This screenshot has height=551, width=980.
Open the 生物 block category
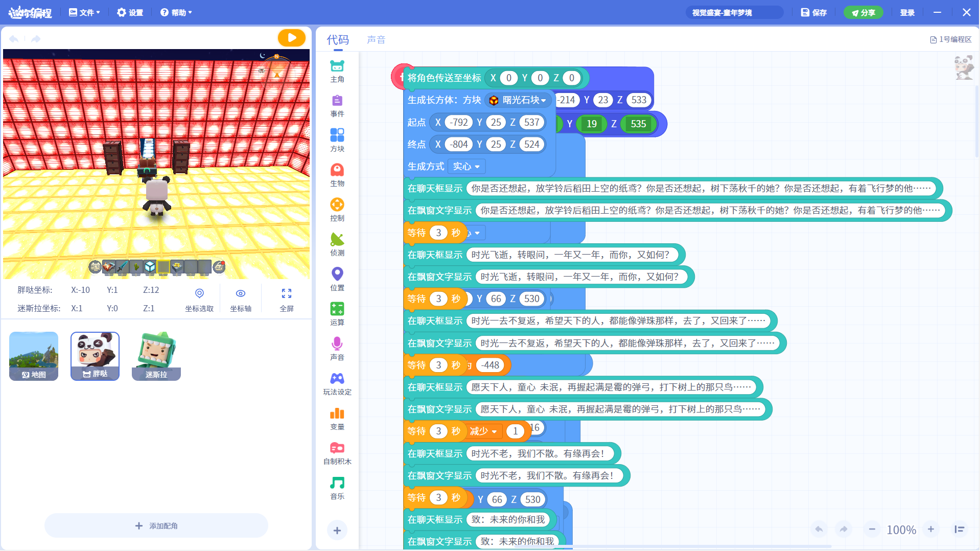[x=337, y=176]
